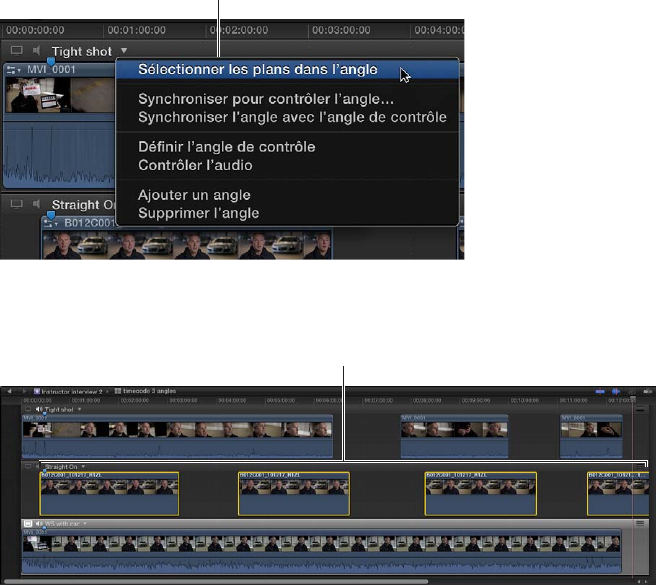Toggle video monitor icon for Straight On (upper view)

[x=16, y=204]
